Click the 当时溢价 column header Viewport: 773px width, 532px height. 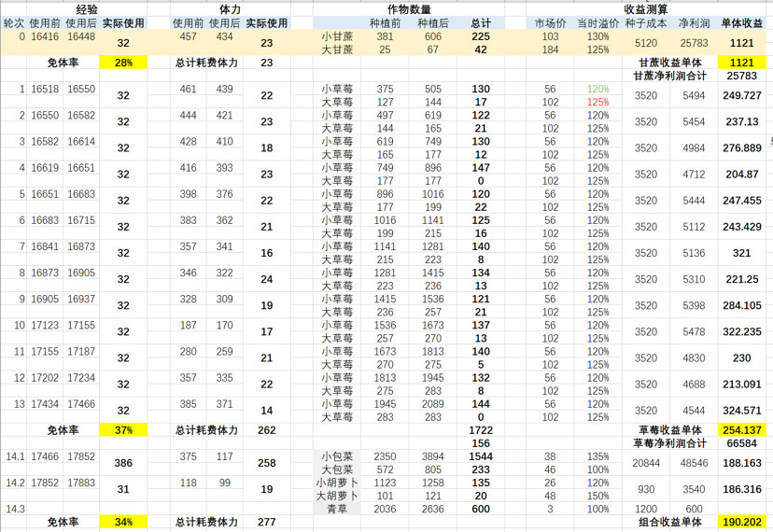pos(598,23)
